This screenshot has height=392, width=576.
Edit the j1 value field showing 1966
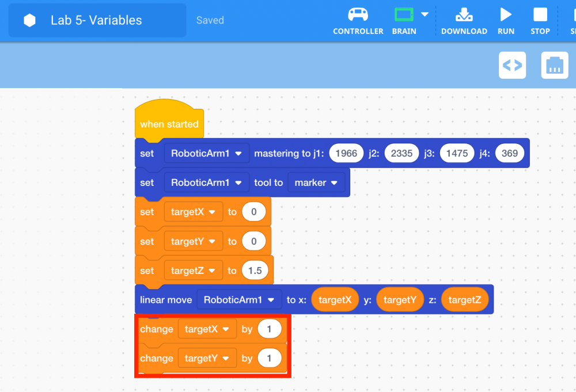[346, 153]
